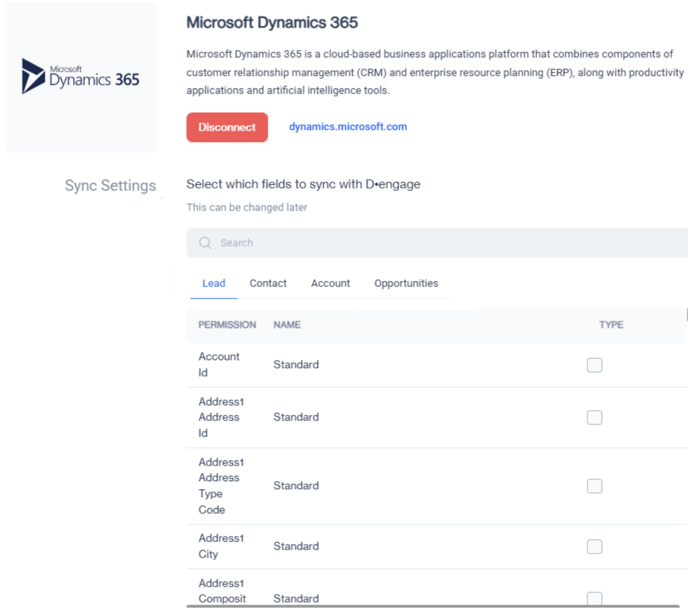Open the dynamics.microsoft.com link
The width and height of the screenshot is (700, 612).
click(x=348, y=127)
